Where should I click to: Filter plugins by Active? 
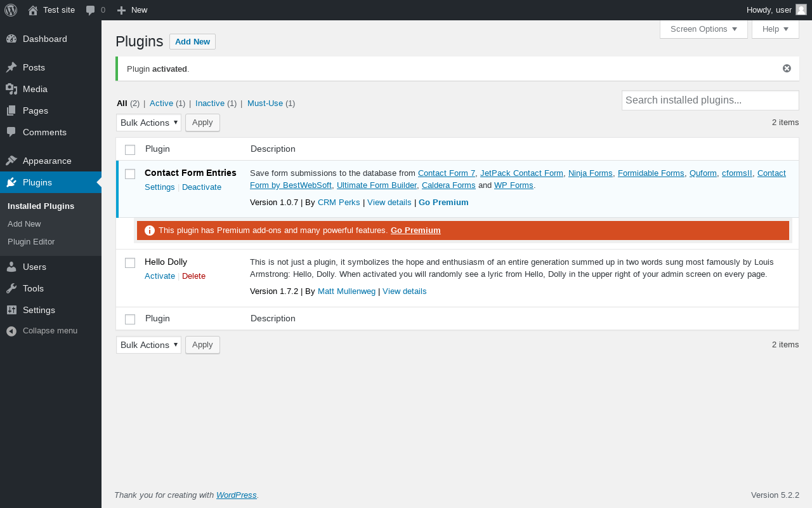pos(161,104)
